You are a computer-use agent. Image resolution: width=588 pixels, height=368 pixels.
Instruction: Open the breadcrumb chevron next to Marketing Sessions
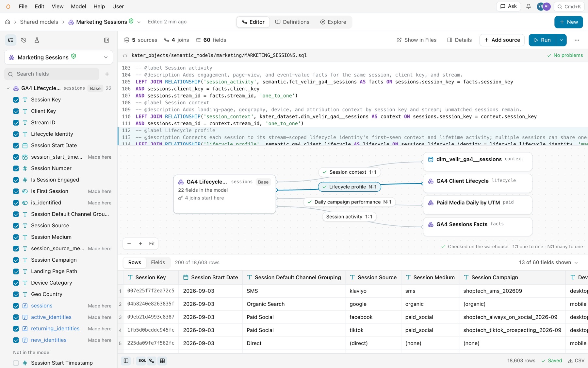click(139, 22)
